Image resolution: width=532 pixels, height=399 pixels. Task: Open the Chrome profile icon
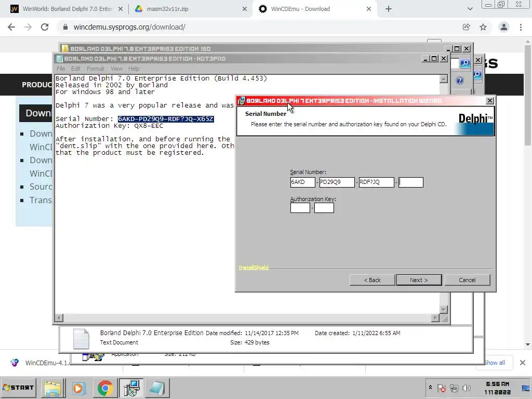(504, 27)
